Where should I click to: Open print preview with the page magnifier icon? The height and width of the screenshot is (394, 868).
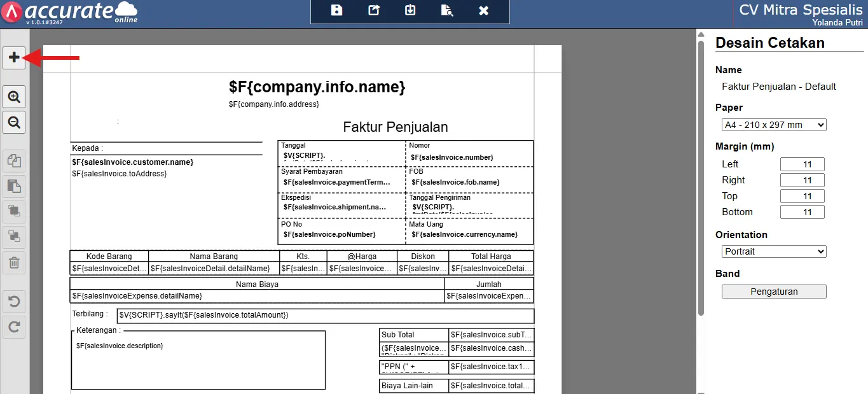[447, 10]
